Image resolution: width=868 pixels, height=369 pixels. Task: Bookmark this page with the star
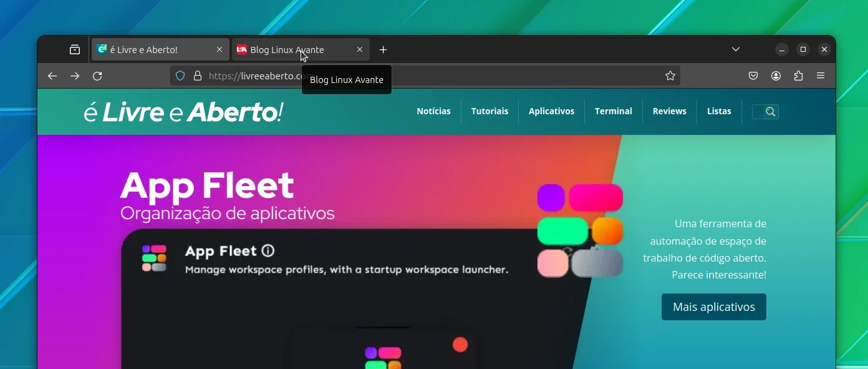tap(670, 76)
